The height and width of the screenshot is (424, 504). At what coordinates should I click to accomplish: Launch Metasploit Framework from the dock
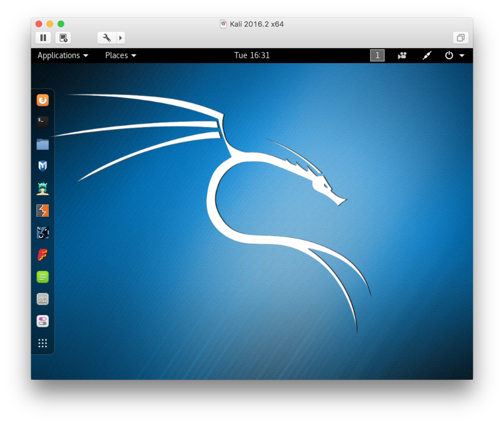coord(43,166)
